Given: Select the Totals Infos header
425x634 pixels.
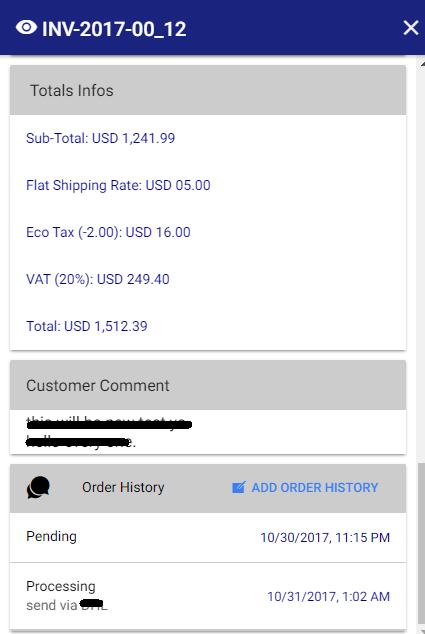Looking at the screenshot, I should click(x=208, y=90).
